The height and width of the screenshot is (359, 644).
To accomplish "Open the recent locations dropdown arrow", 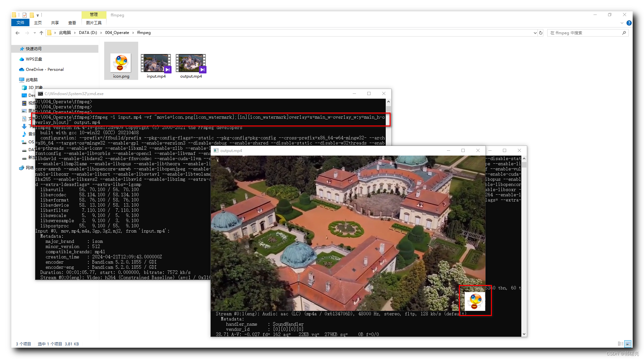I will [35, 33].
